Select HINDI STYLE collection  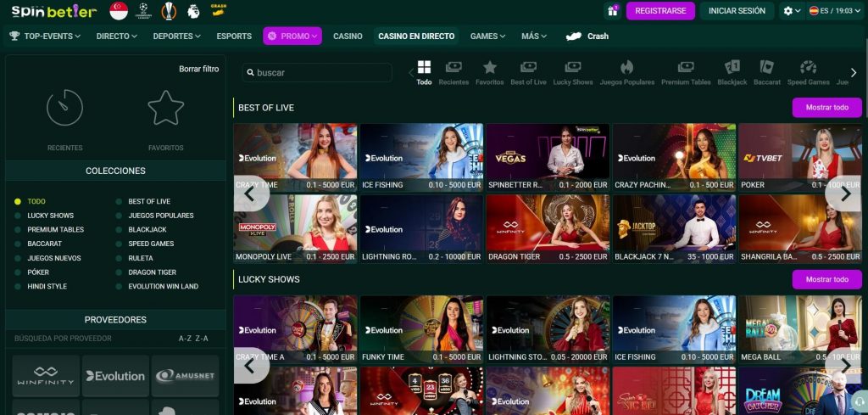pyautogui.click(x=47, y=287)
